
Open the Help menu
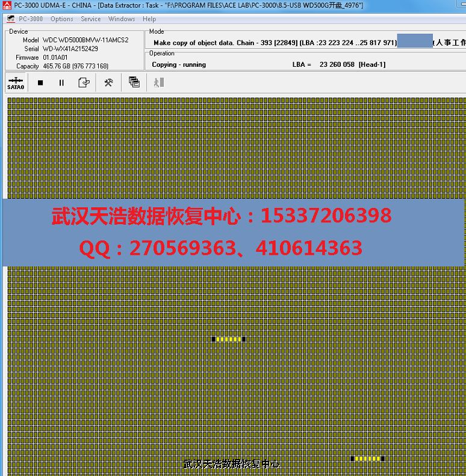(x=149, y=19)
